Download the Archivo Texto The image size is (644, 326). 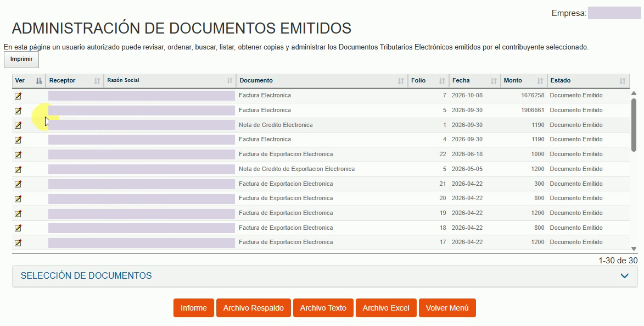click(x=323, y=308)
